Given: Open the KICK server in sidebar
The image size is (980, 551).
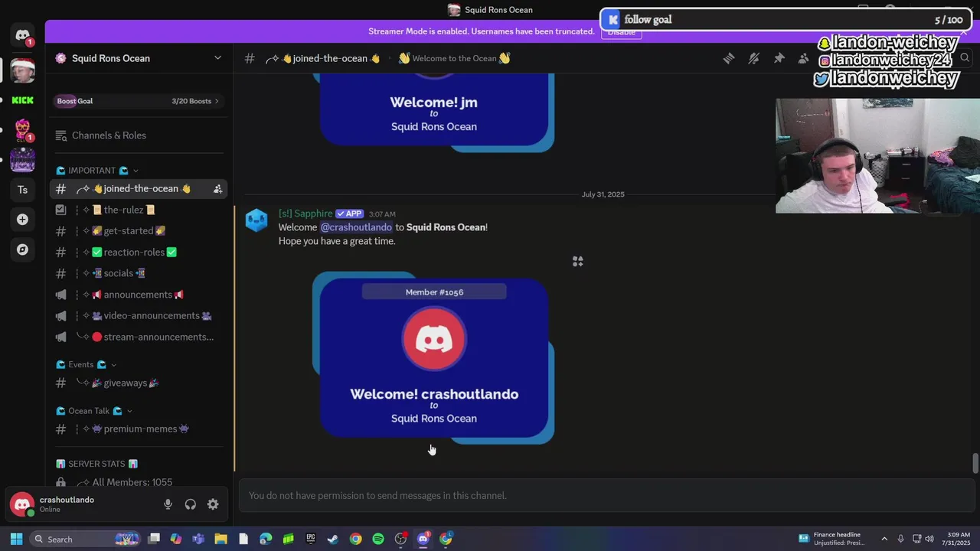Looking at the screenshot, I should (x=22, y=100).
